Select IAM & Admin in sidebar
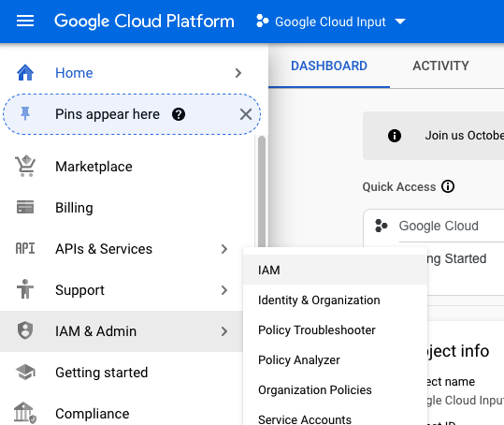The height and width of the screenshot is (425, 504). 95,331
